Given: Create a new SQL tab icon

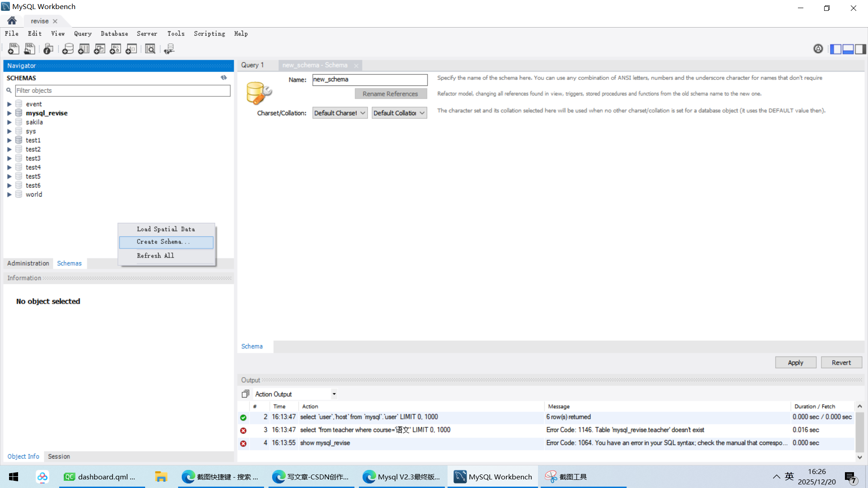Looking at the screenshot, I should pos(14,49).
